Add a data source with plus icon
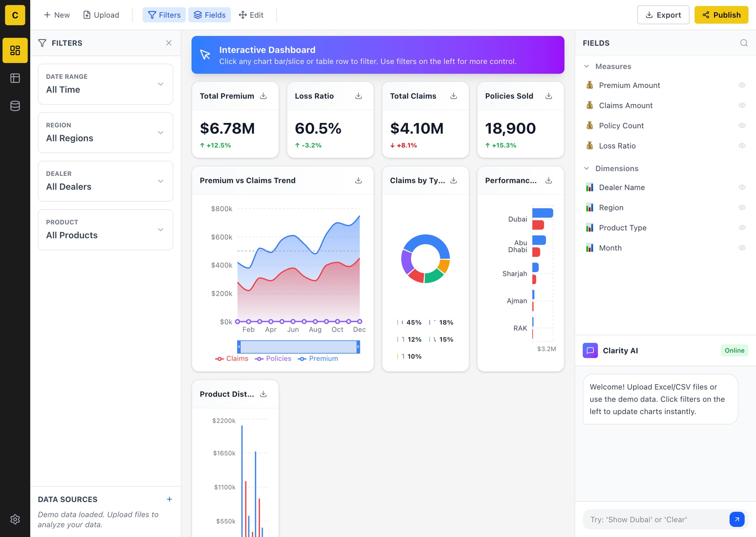Viewport: 756px width, 537px height. pos(169,499)
